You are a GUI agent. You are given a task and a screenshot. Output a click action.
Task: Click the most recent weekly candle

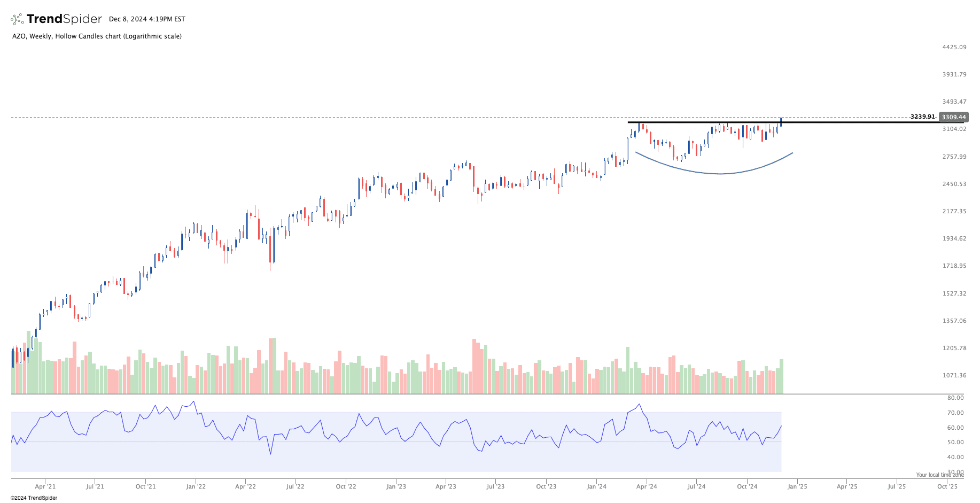[x=781, y=122]
